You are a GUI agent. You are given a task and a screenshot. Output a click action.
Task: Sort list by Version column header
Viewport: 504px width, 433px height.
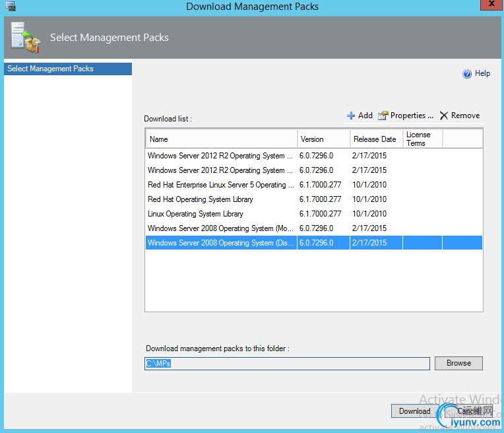coord(323,139)
